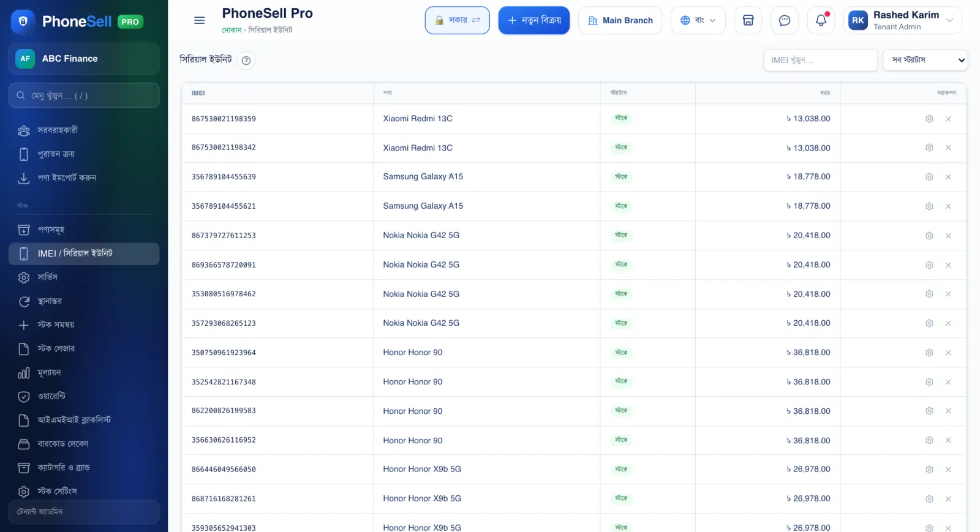This screenshot has height=532, width=980.
Task: Open স্টক সেটিংস menu item
Action: [84, 492]
